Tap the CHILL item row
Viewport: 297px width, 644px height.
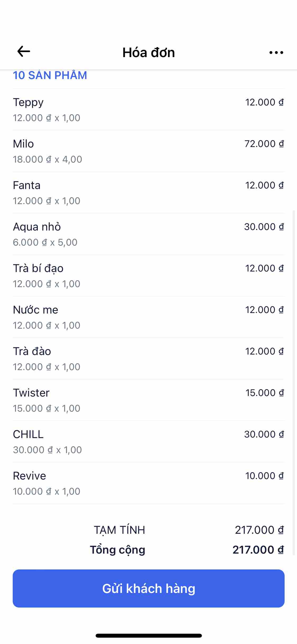tap(148, 441)
